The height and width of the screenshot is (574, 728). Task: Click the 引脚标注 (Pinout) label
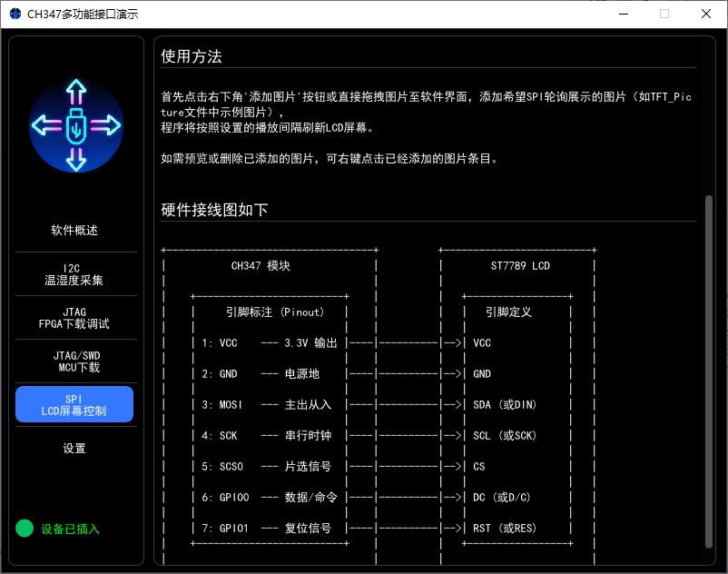[x=275, y=312]
